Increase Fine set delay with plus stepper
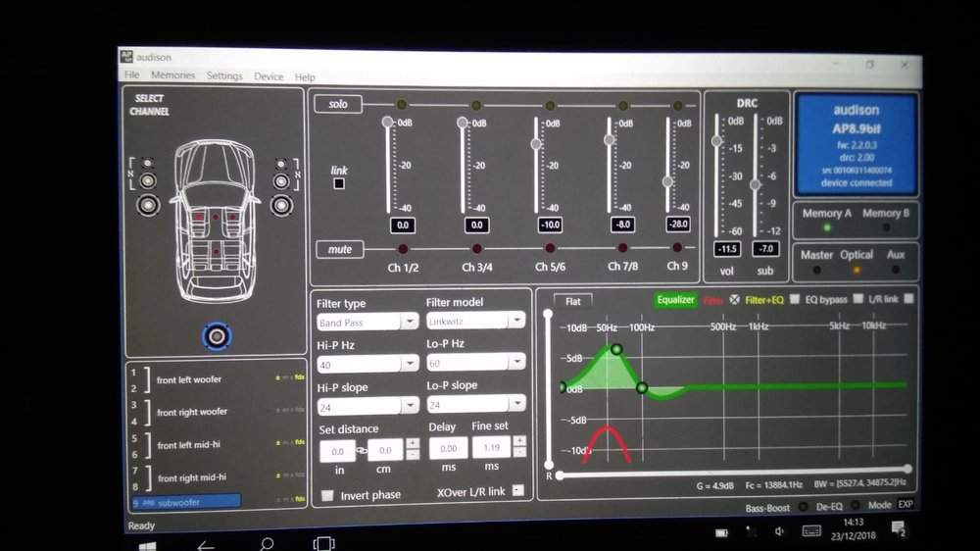Viewport: 980px width, 551px height. pos(519,441)
